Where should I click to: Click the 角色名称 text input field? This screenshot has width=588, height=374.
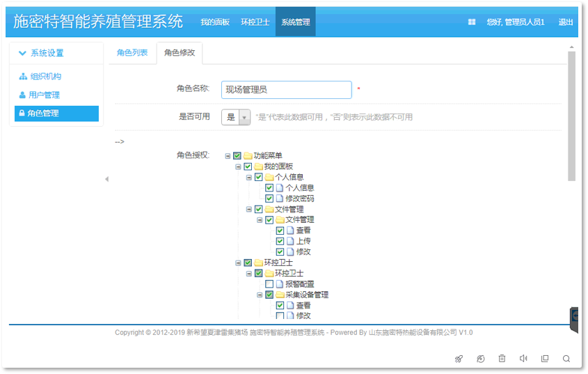(286, 90)
